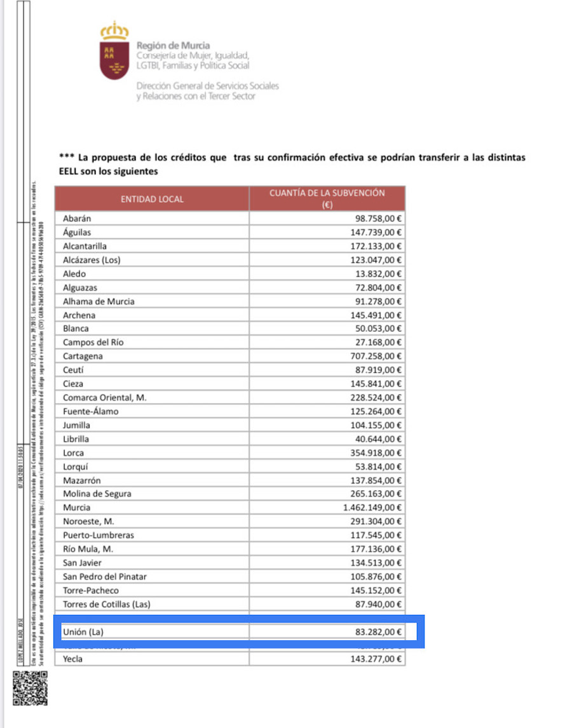Screen dimensions: 572x728
Task: Click the Dirección General de Servicios Sociales text
Action: (x=207, y=86)
